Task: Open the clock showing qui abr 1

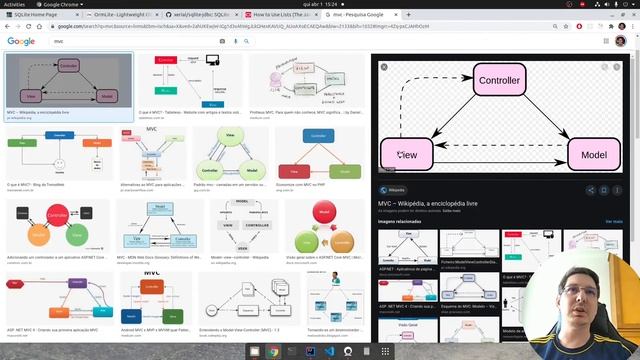Action: coord(320,4)
